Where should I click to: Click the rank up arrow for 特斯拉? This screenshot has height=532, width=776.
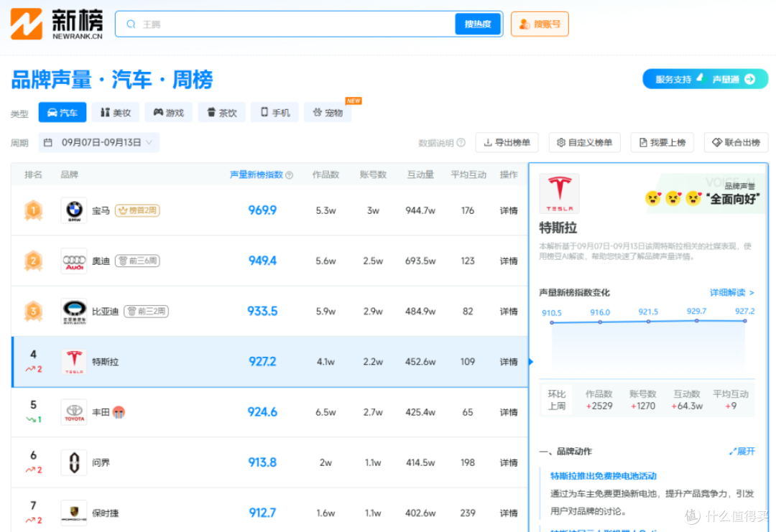pyautogui.click(x=31, y=369)
